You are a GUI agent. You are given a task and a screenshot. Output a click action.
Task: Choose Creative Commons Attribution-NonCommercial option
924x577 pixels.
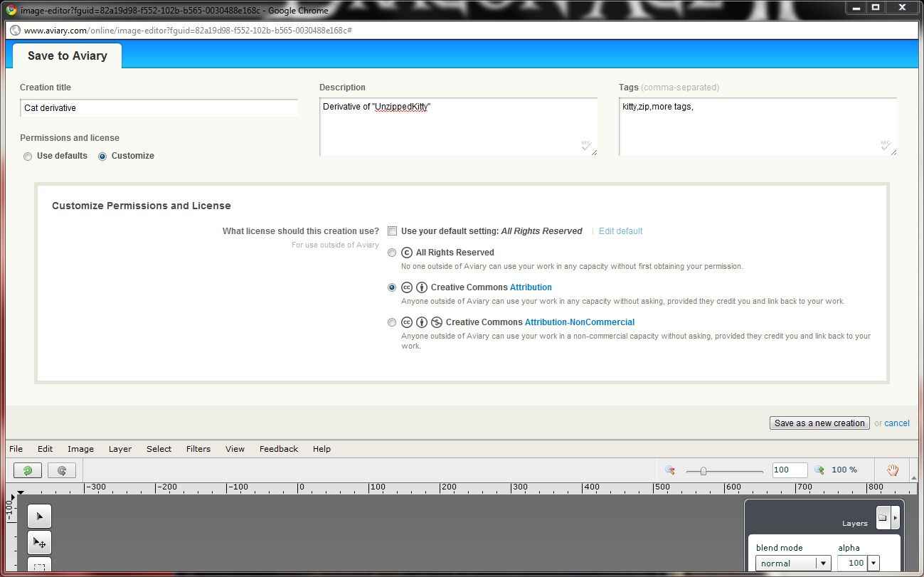(x=392, y=322)
